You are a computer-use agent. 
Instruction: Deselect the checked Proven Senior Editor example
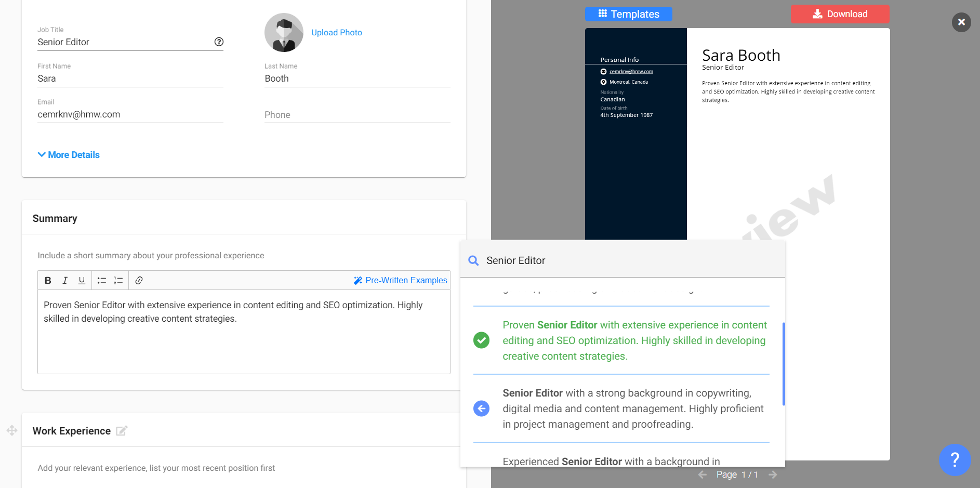[482, 340]
